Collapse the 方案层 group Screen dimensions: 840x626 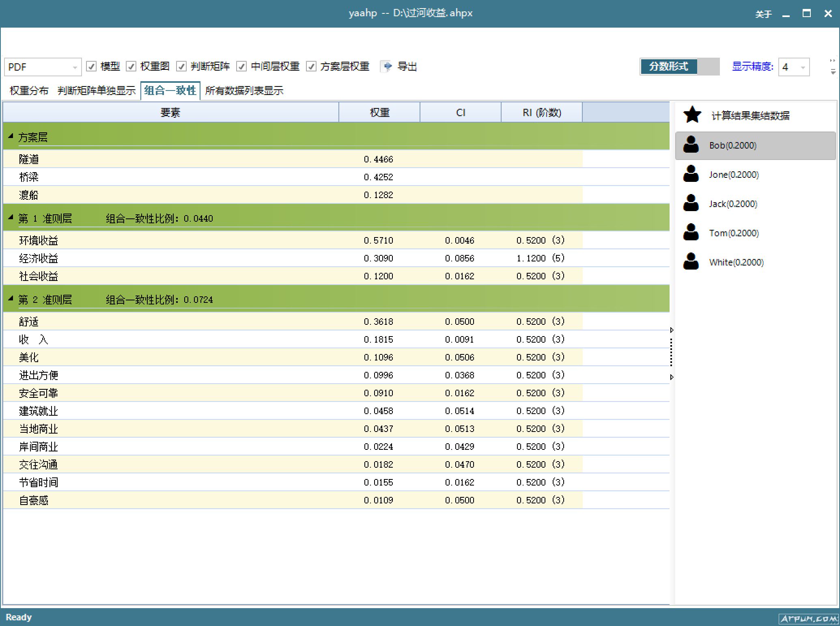[x=11, y=136]
